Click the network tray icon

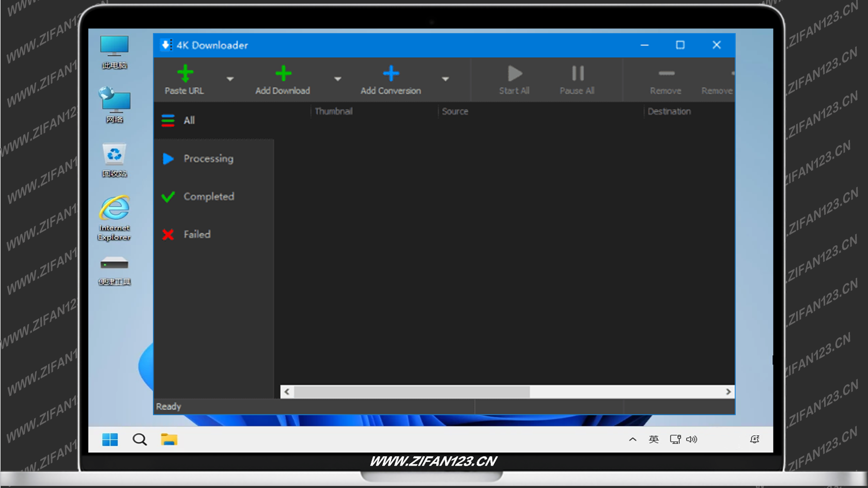click(675, 439)
